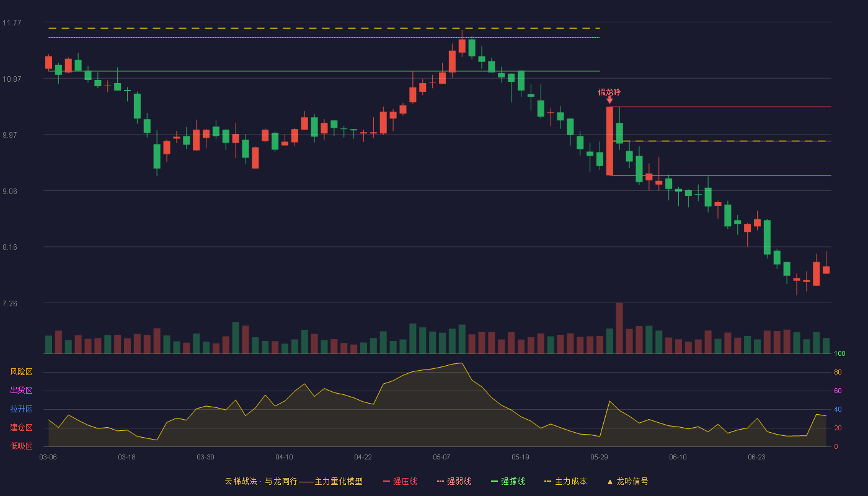Toggle the 龙吟信号 legend entry
This screenshot has width=868, height=496.
pos(627,481)
